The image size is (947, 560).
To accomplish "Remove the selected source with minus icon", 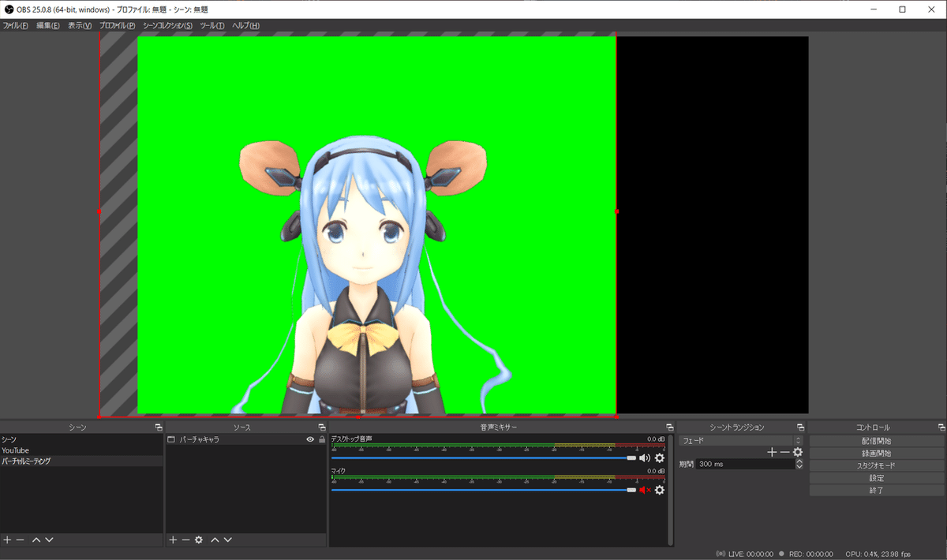I will click(185, 539).
